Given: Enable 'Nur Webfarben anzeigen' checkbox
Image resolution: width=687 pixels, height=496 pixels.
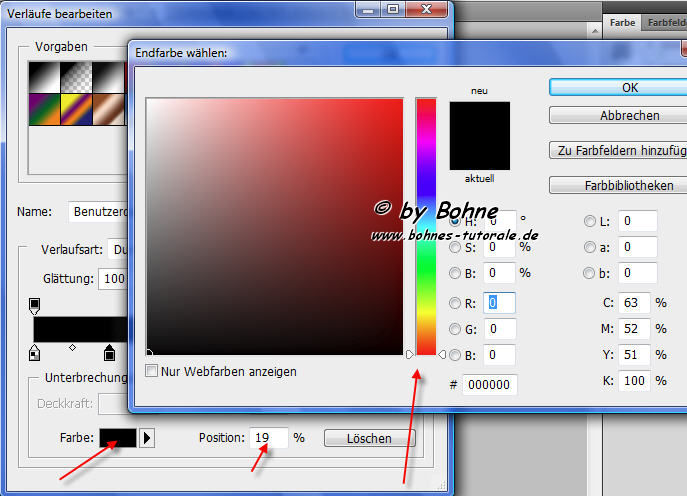Looking at the screenshot, I should pyautogui.click(x=152, y=371).
